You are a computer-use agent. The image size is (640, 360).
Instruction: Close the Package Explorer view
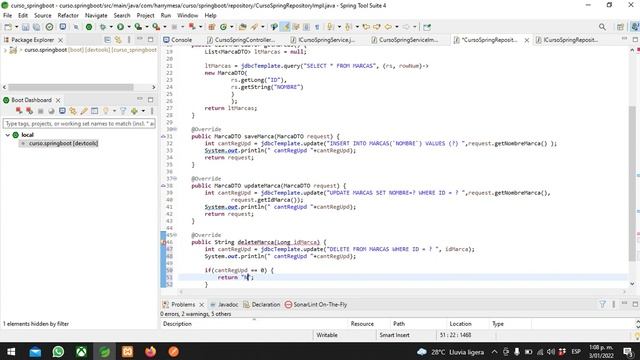point(60,40)
